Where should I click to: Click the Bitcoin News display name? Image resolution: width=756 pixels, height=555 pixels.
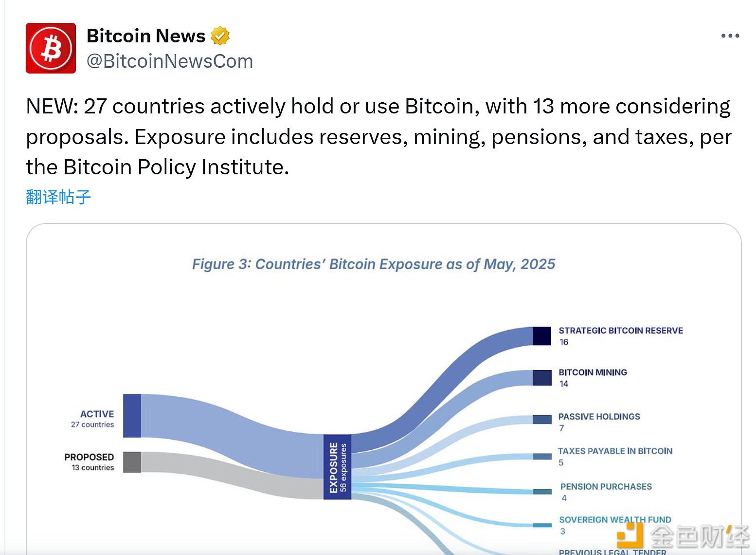coord(146,36)
